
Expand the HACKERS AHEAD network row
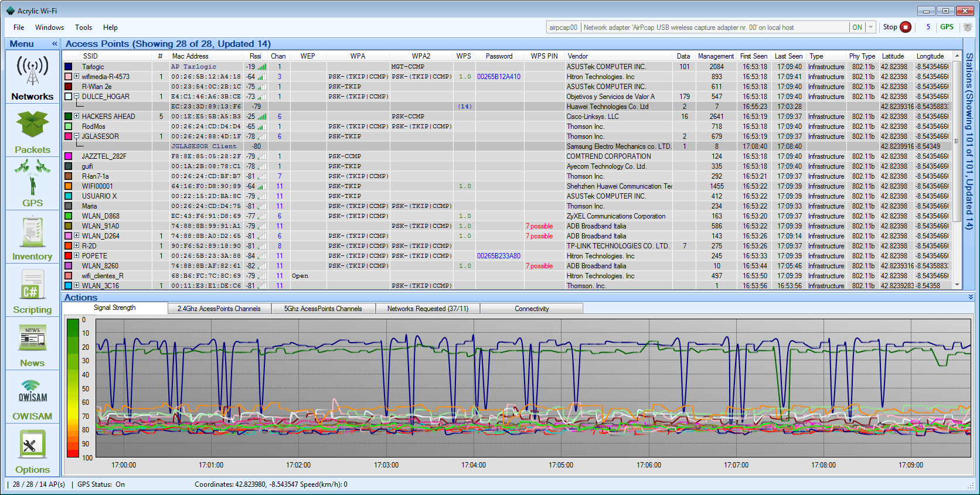click(76, 116)
